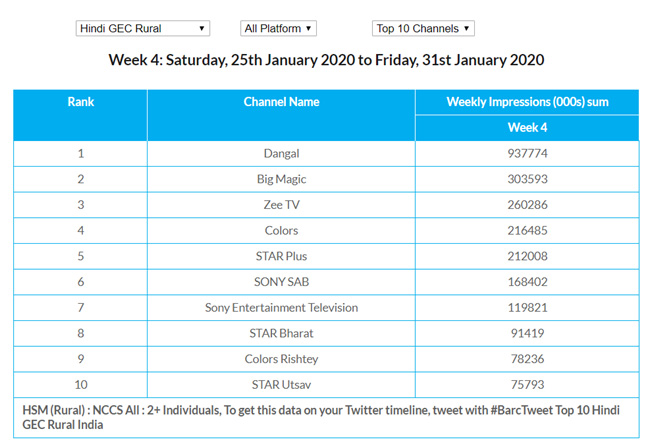This screenshot has width=653, height=445.
Task: Click the Rank column header
Action: [80, 102]
